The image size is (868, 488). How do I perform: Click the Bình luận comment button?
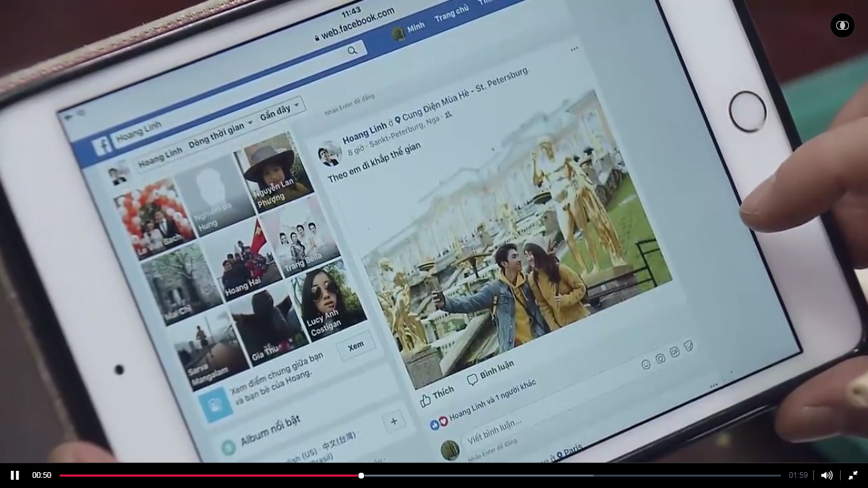(490, 374)
